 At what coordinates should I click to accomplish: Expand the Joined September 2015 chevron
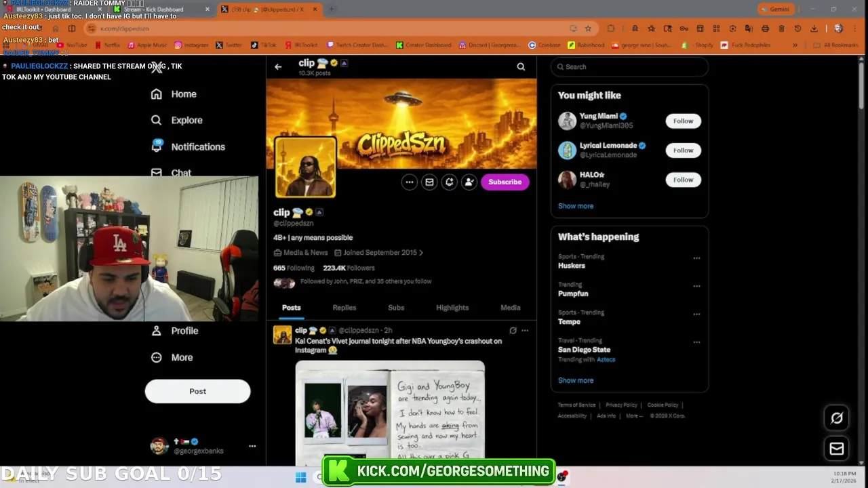click(x=421, y=253)
